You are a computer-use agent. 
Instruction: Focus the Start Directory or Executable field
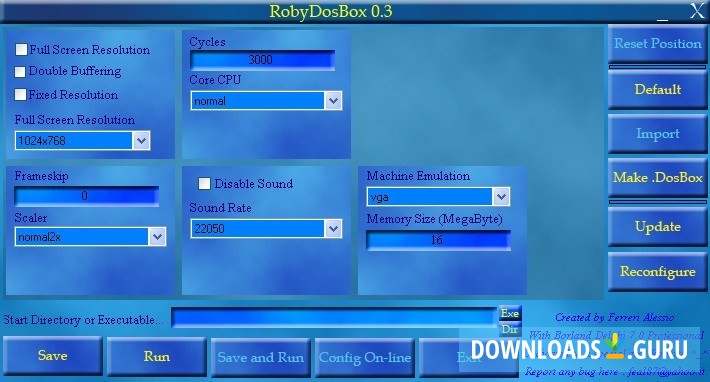334,318
